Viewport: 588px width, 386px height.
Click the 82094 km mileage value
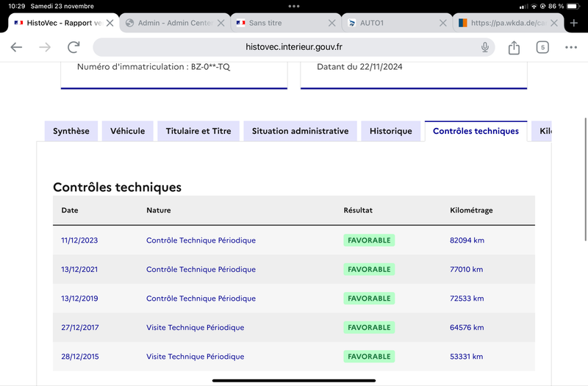(x=467, y=240)
